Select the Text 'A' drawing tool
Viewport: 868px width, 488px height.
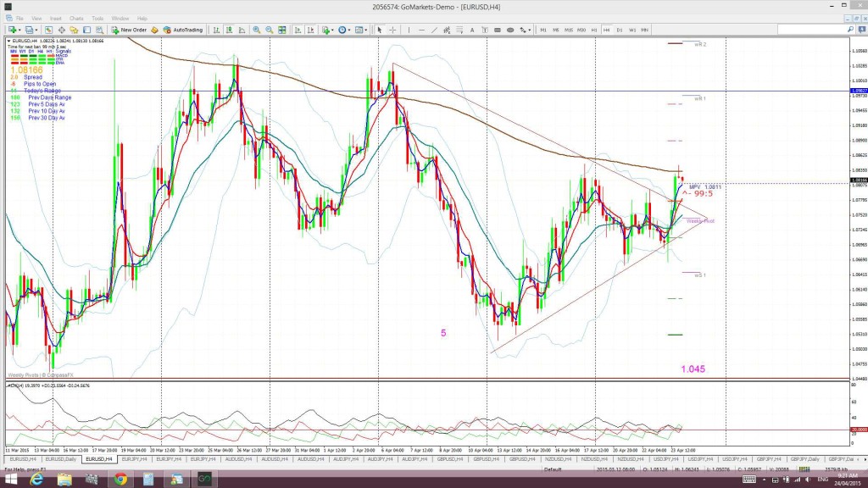coord(472,30)
